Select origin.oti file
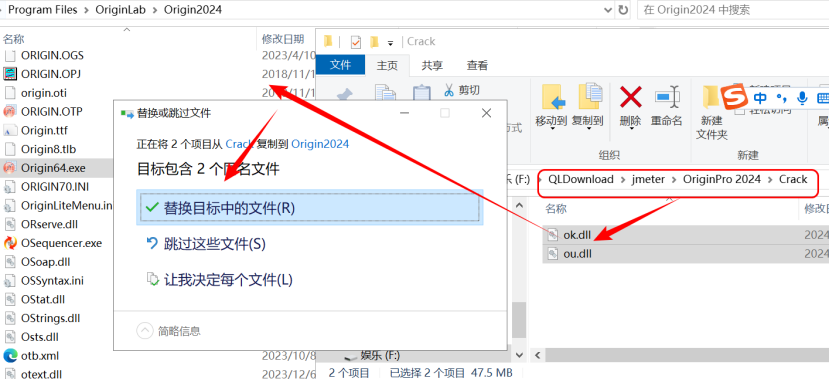The width and height of the screenshot is (830, 379). point(44,93)
